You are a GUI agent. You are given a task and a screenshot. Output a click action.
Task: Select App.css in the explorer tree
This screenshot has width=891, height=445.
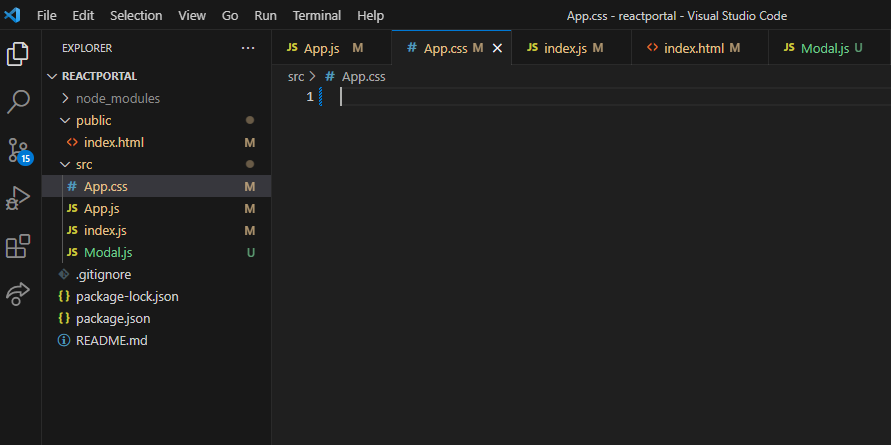156,186
